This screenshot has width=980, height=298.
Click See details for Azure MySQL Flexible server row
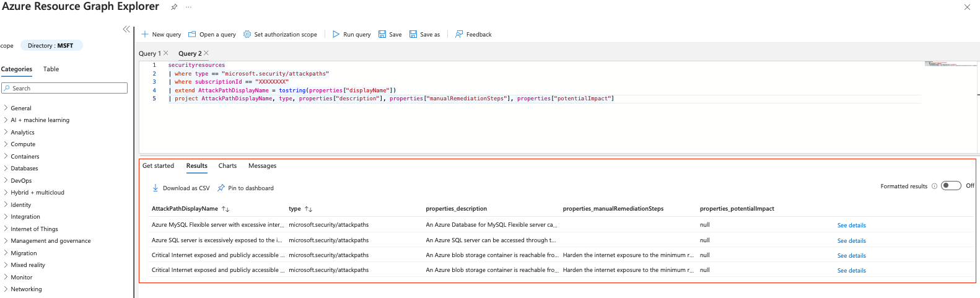[851, 226]
